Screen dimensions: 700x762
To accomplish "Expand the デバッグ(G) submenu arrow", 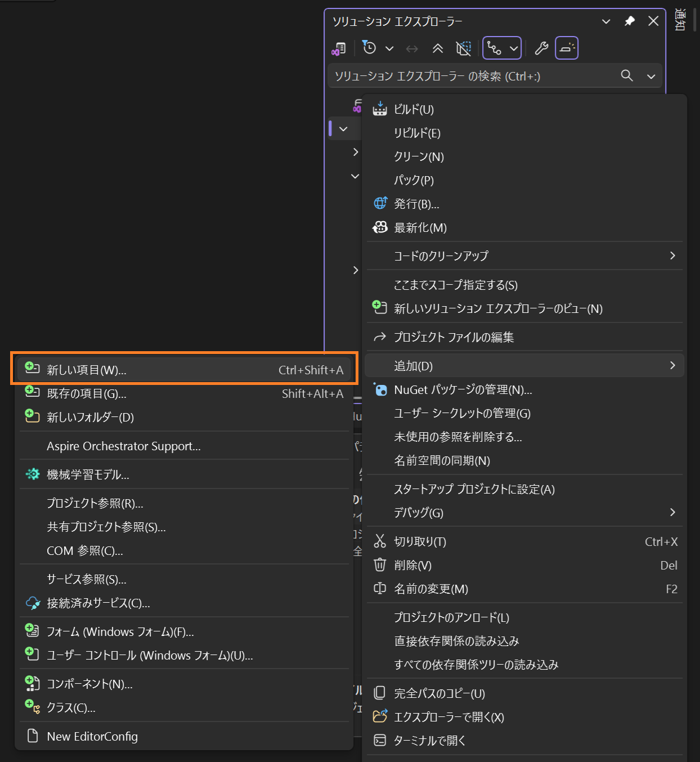I will click(x=672, y=512).
